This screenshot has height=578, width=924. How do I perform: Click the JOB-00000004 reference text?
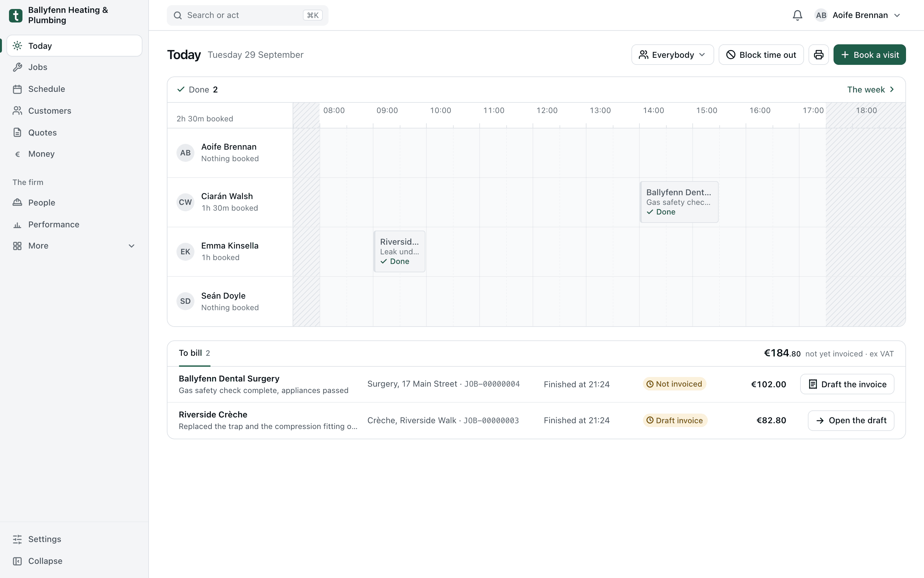[x=492, y=384]
